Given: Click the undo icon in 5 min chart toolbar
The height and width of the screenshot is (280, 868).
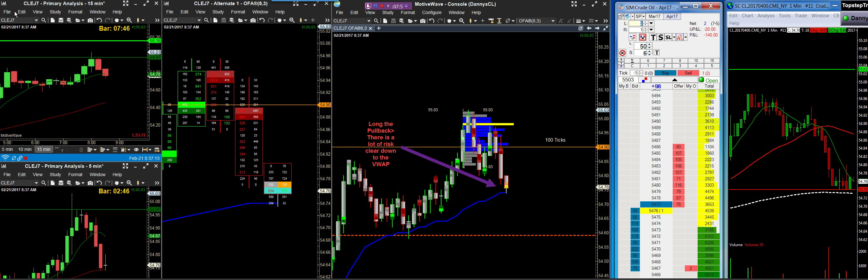Looking at the screenshot, I should 99,183.
